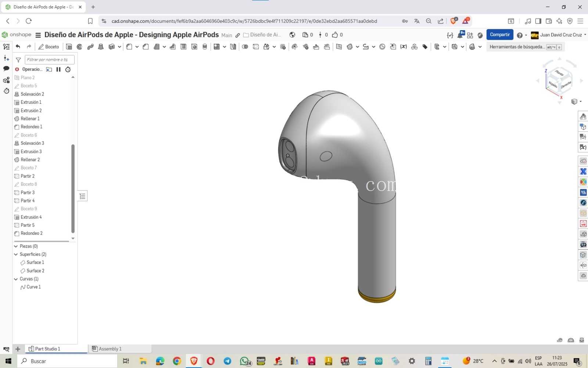This screenshot has height=368, width=588.
Task: Click the Split tool icon
Action: point(256,47)
